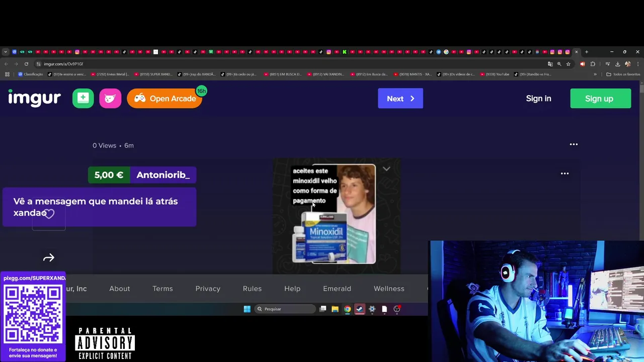Open the post options three-dot menu

pos(574,144)
